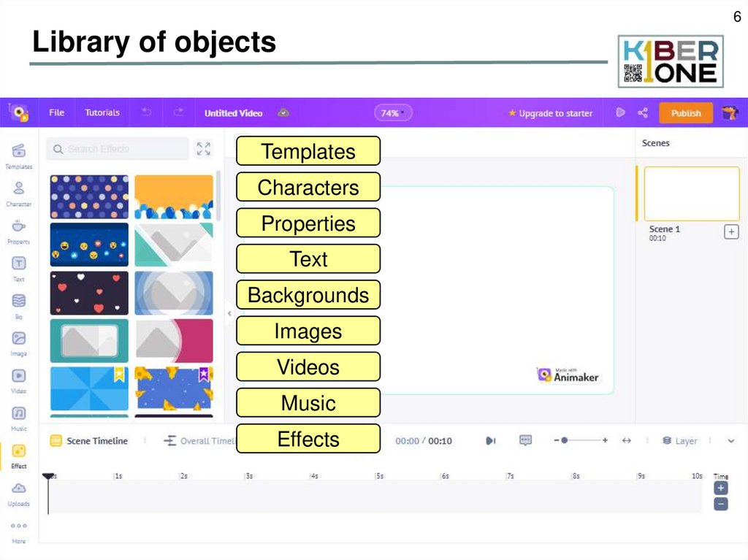Choose the emoji reactions effect thumbnail

pos(89,245)
